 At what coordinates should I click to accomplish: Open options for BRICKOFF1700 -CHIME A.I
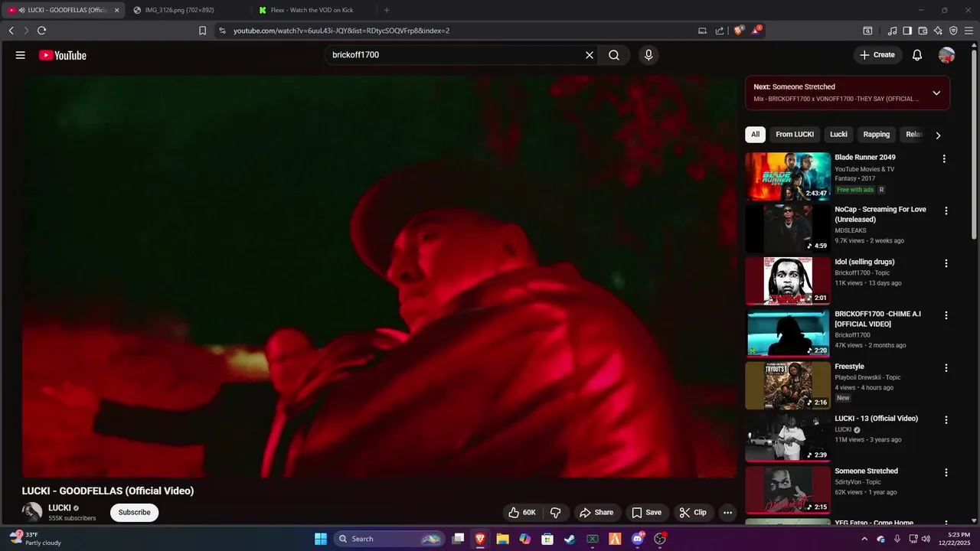coord(946,315)
